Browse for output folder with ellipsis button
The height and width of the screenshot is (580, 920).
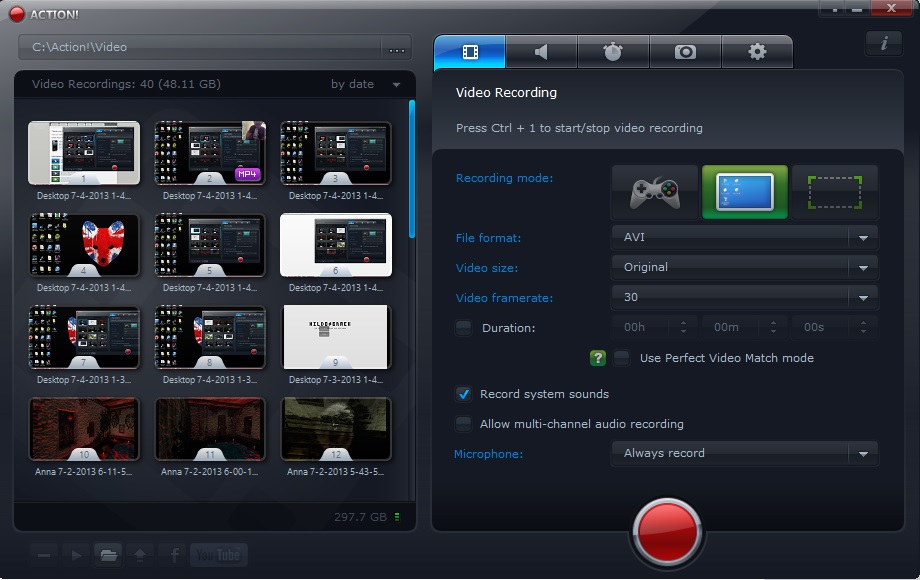click(397, 48)
